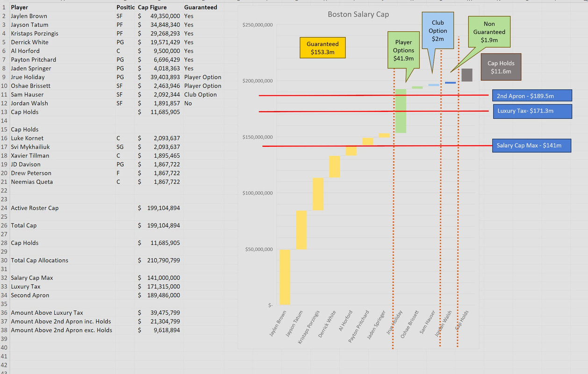This screenshot has width=588, height=374.
Task: Select the JD Davison cell
Action: 63,165
